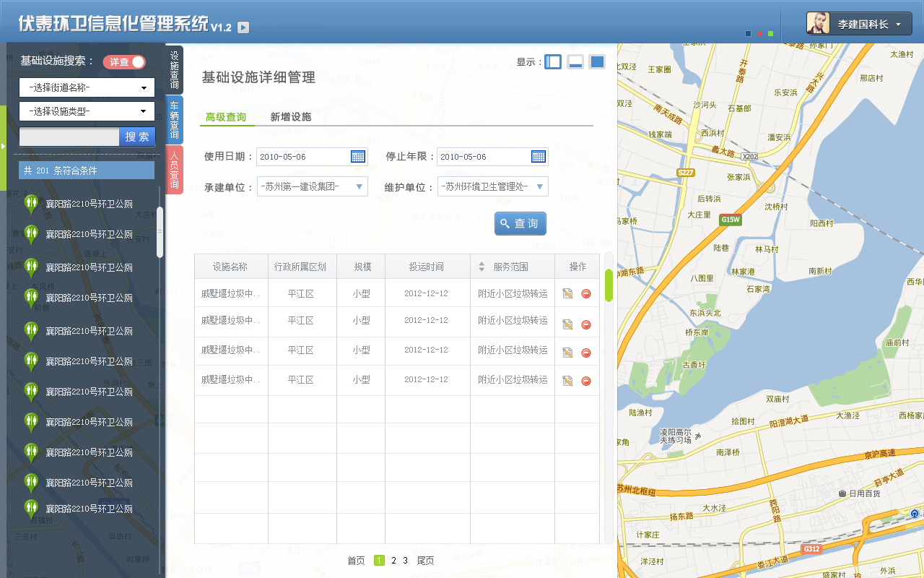Click the green sidebar collapse arrow

[x=3, y=147]
